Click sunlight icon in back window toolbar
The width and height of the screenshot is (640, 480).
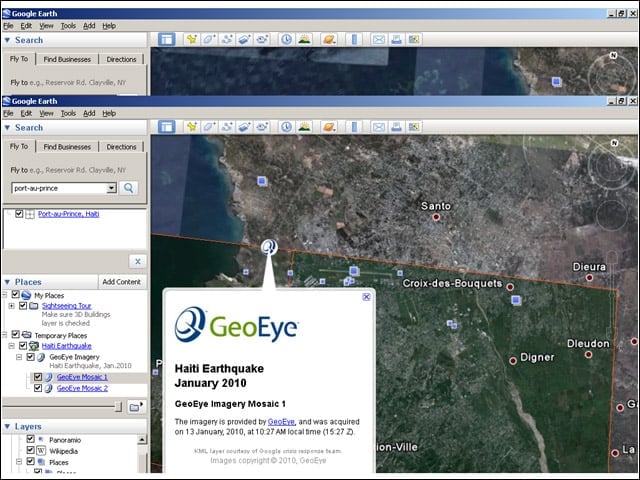pyautogui.click(x=304, y=40)
